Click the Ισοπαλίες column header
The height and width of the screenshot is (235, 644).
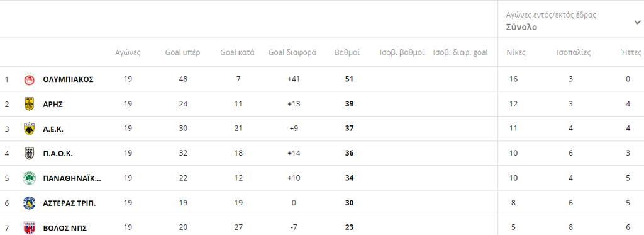pos(574,53)
